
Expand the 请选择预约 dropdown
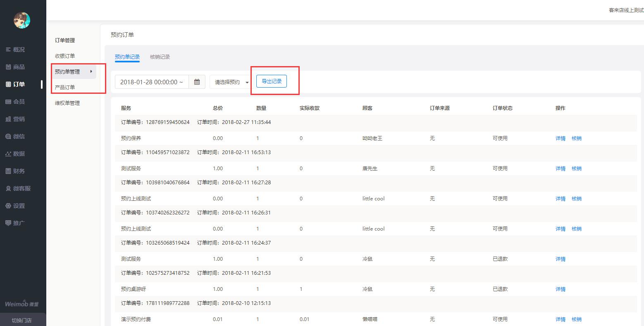pyautogui.click(x=230, y=82)
